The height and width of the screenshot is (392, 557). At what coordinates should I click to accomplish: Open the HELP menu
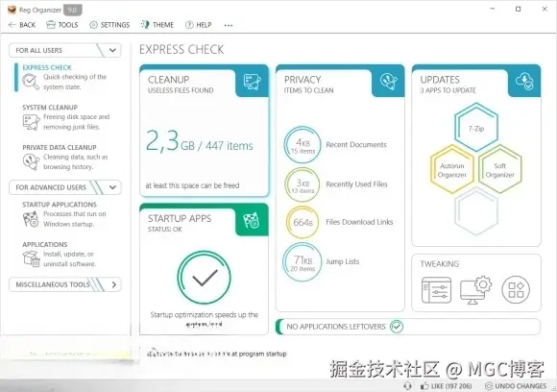pyautogui.click(x=198, y=25)
